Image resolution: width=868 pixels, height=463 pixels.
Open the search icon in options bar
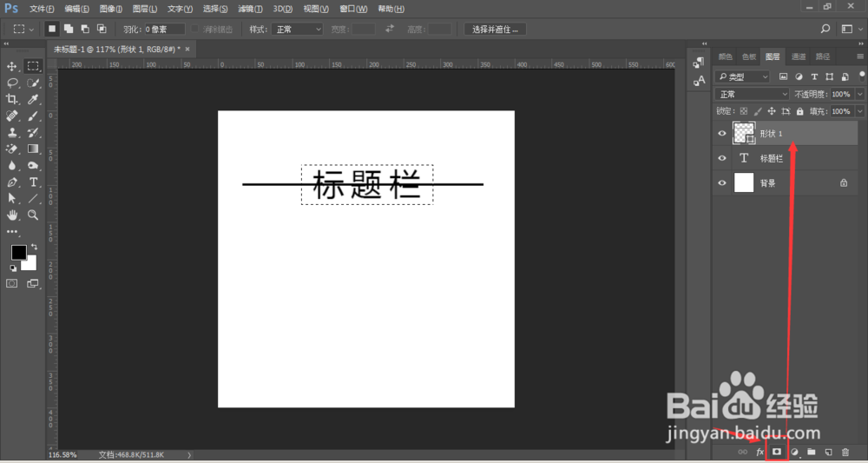(x=825, y=29)
